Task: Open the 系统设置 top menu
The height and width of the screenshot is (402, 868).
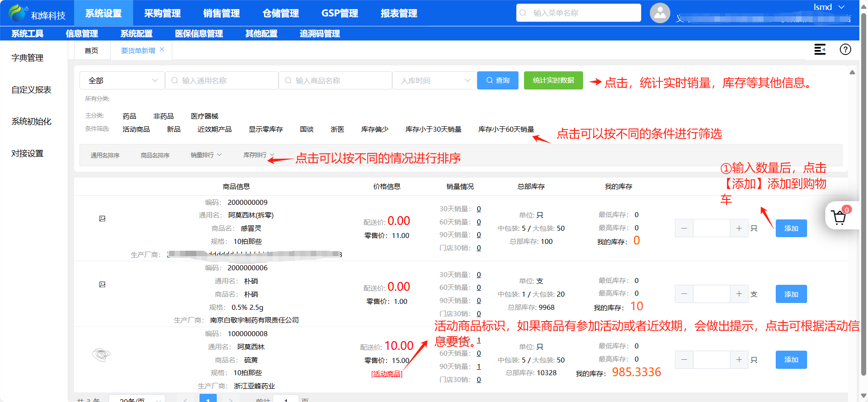Action: click(103, 13)
